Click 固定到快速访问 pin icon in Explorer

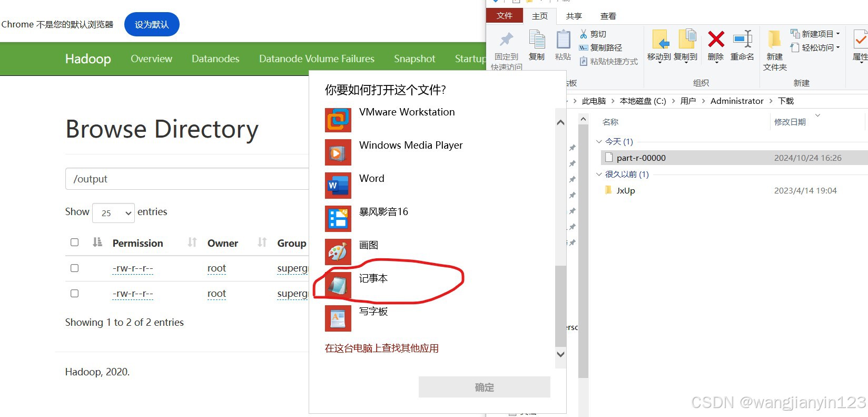[507, 40]
